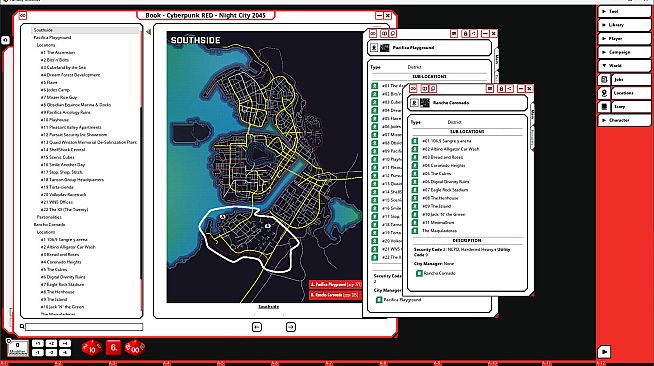This screenshot has width=654, height=366.
Task: Select Southside in the book index
Action: click(43, 30)
